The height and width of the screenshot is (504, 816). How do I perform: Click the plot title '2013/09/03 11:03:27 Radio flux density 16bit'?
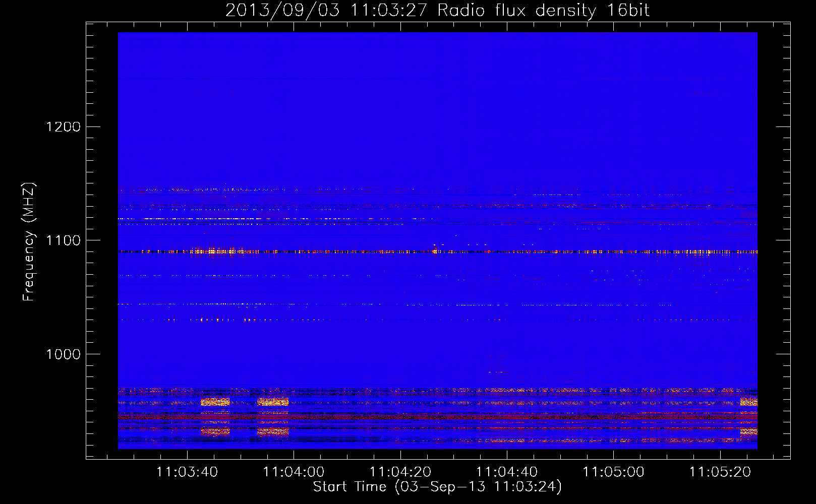pos(437,10)
